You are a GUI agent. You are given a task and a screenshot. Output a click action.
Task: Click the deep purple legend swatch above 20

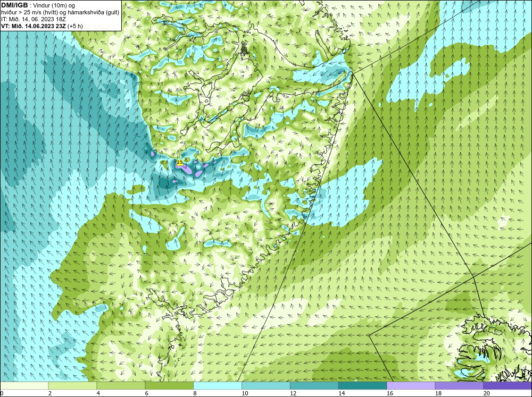[x=507, y=385]
